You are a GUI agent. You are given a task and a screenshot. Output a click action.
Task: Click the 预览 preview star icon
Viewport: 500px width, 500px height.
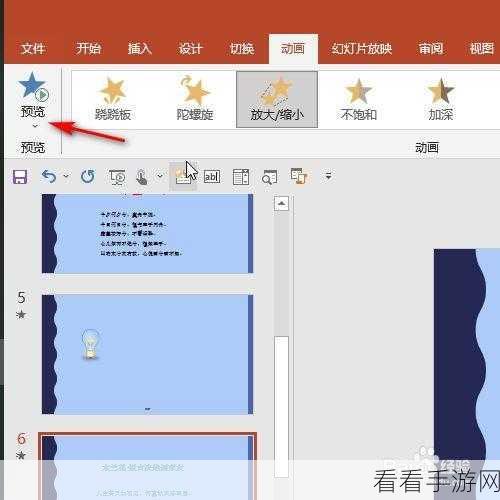point(33,87)
